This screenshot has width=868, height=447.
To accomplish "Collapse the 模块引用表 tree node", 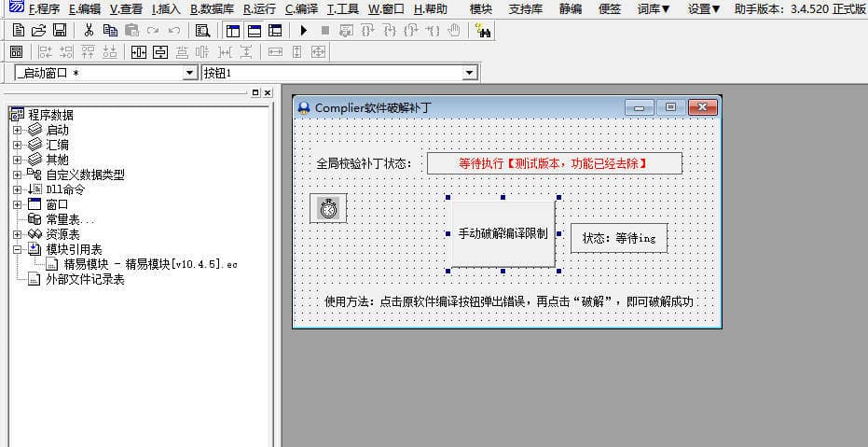I will coord(17,250).
